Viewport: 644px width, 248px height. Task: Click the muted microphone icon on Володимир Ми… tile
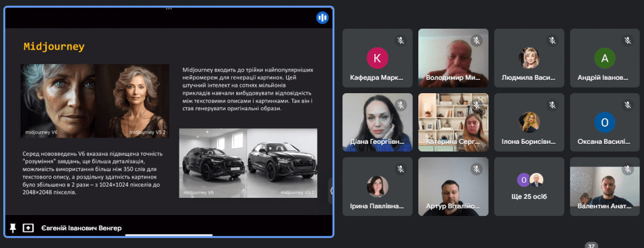click(477, 40)
